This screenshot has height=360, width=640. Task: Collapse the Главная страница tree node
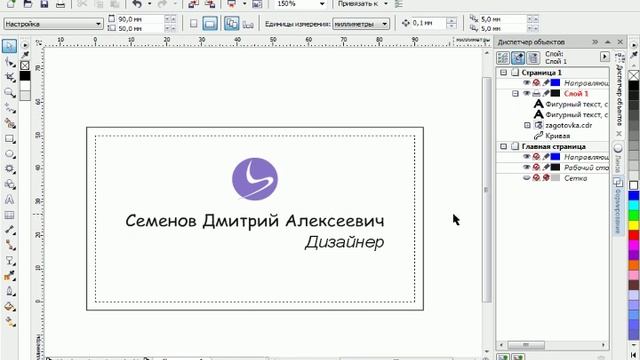[504, 146]
